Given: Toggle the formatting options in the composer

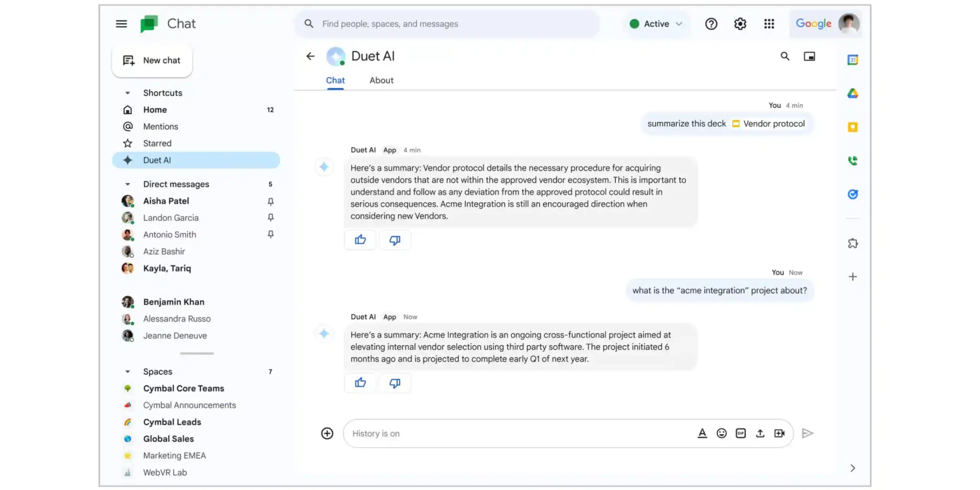Looking at the screenshot, I should (x=702, y=433).
